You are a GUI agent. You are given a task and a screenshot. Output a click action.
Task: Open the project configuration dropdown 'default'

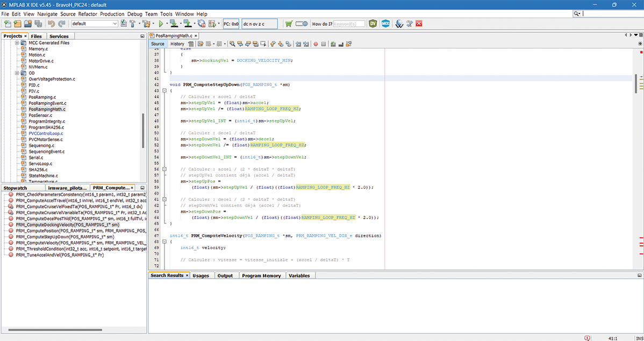point(95,24)
